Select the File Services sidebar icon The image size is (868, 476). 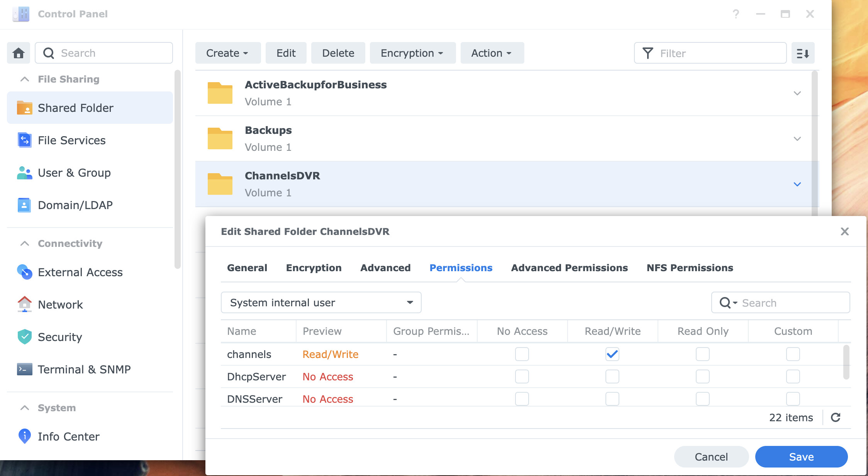pos(24,140)
